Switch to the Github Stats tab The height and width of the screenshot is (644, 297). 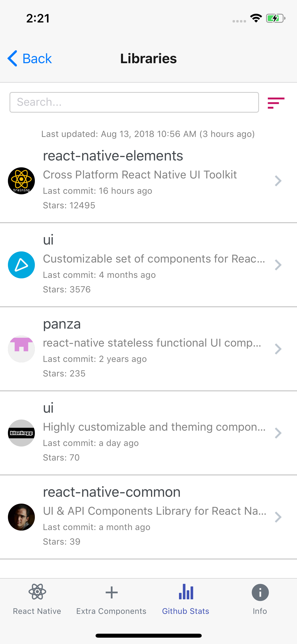(x=186, y=600)
